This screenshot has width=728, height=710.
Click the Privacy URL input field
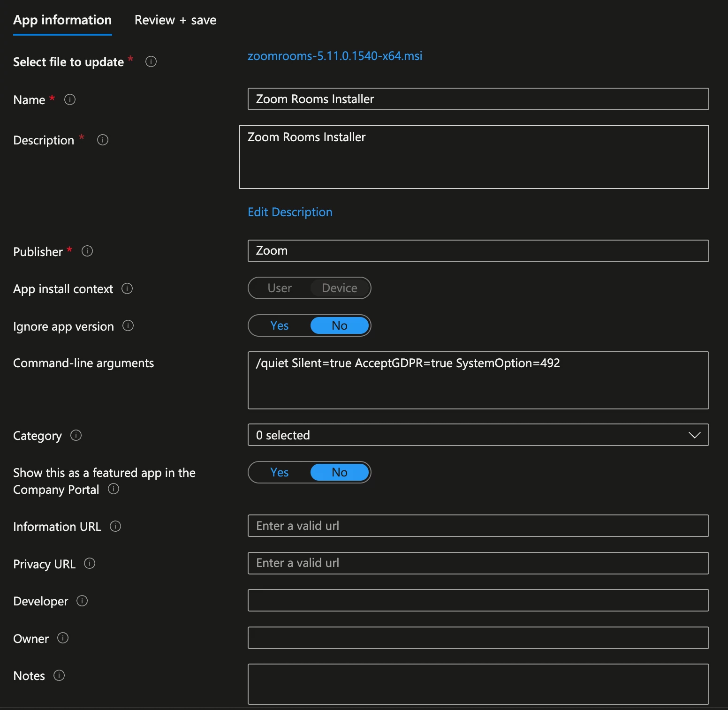(x=478, y=563)
